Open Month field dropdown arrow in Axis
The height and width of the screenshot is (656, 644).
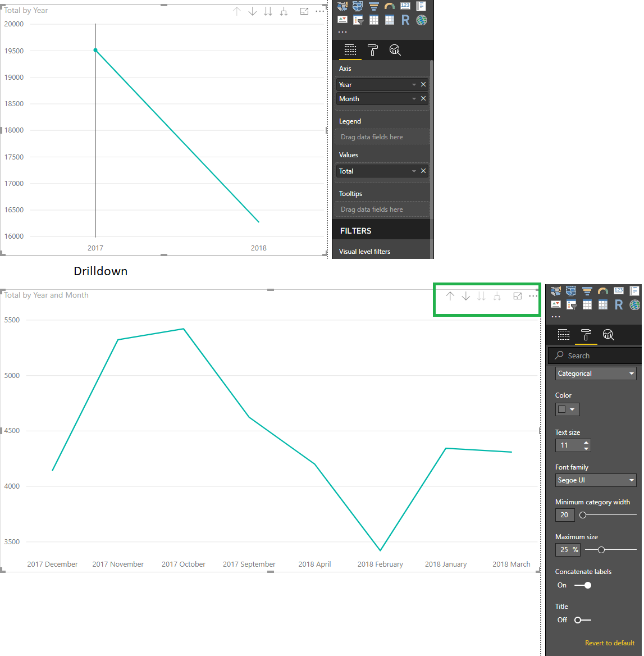[414, 99]
